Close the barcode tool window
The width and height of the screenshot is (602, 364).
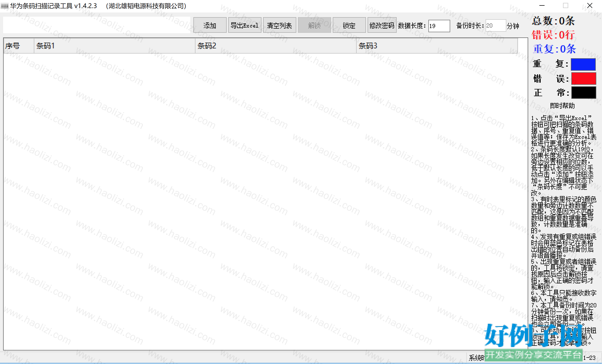(590, 5)
